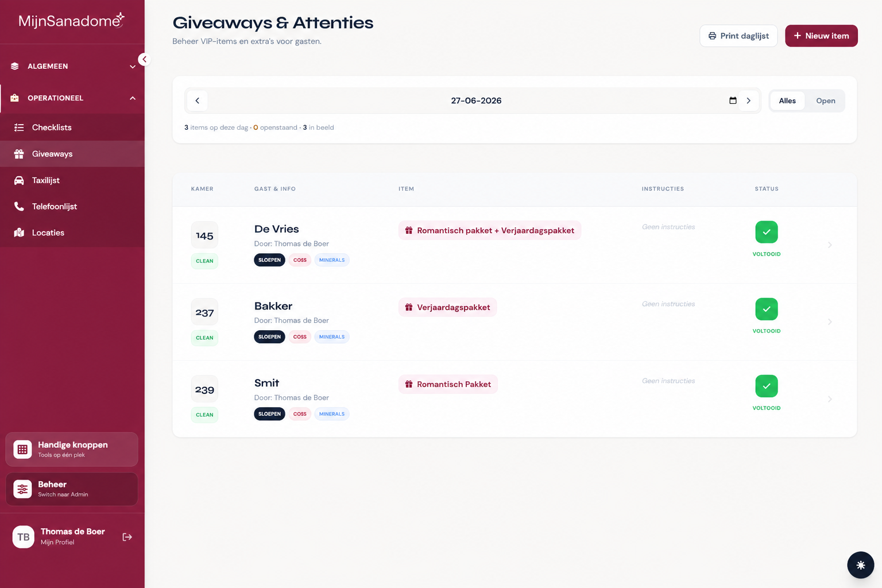Open the Checklists menu item
Screen dimensions: 882x588
(72, 127)
